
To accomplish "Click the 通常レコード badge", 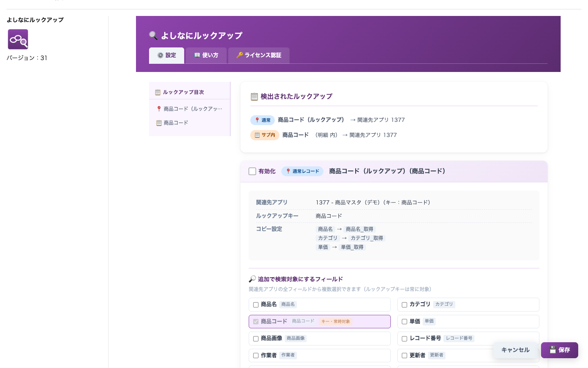I will pos(302,171).
